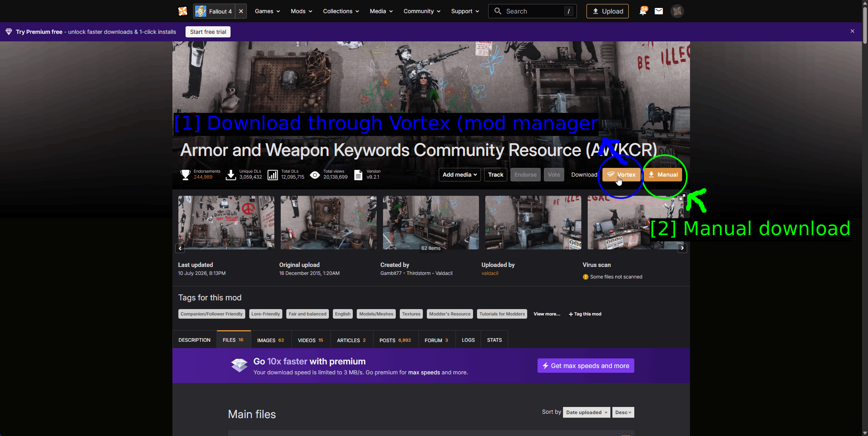Show next gallery images
868x436 pixels.
click(x=682, y=248)
